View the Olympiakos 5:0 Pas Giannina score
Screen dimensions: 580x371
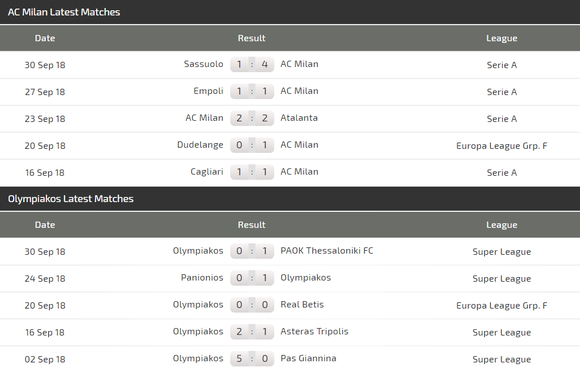coord(252,359)
